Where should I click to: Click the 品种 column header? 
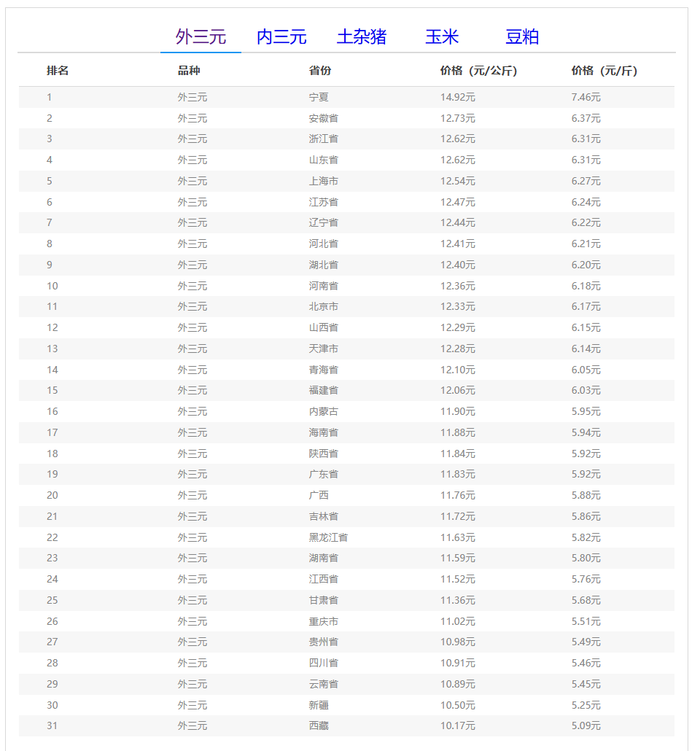[189, 71]
